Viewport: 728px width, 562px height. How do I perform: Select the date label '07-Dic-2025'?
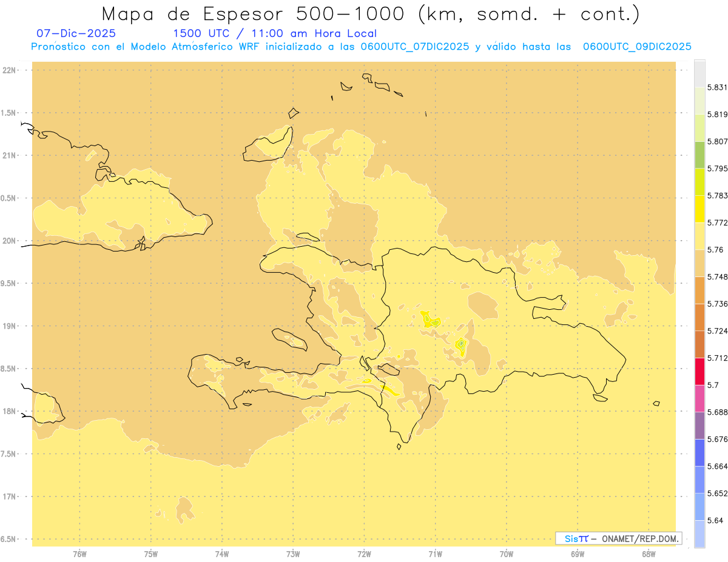76,33
